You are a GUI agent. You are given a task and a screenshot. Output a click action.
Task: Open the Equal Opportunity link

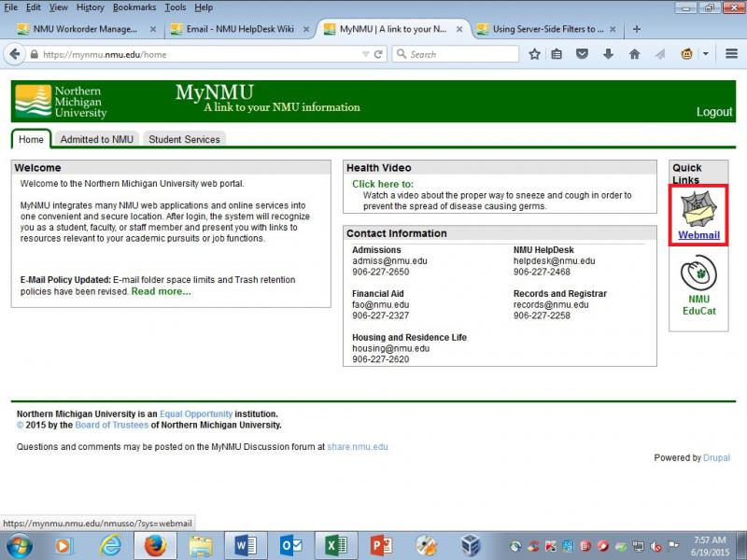(x=196, y=413)
